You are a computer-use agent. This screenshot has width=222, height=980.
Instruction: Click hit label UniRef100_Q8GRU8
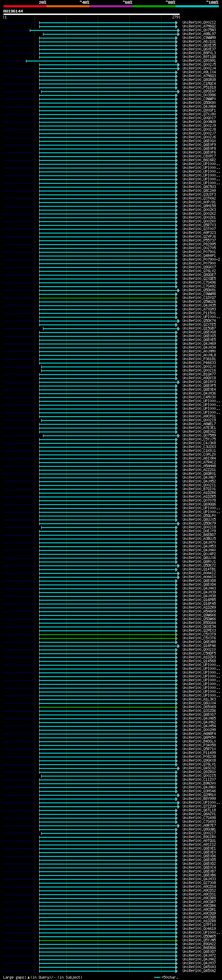pyautogui.click(x=199, y=80)
